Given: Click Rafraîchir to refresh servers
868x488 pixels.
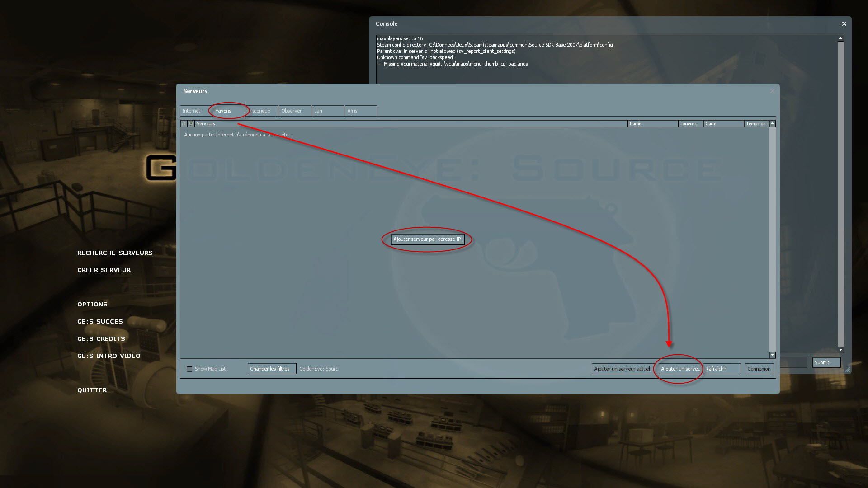Looking at the screenshot, I should pyautogui.click(x=722, y=369).
